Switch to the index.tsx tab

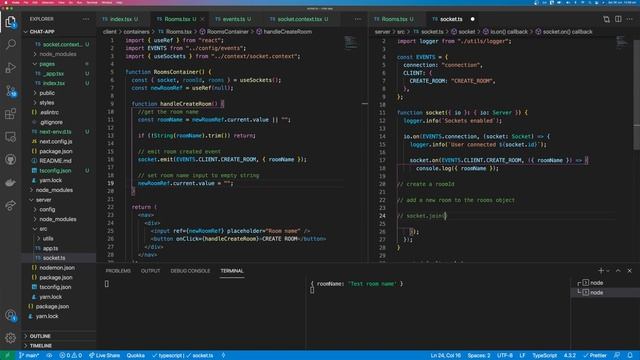[120, 19]
